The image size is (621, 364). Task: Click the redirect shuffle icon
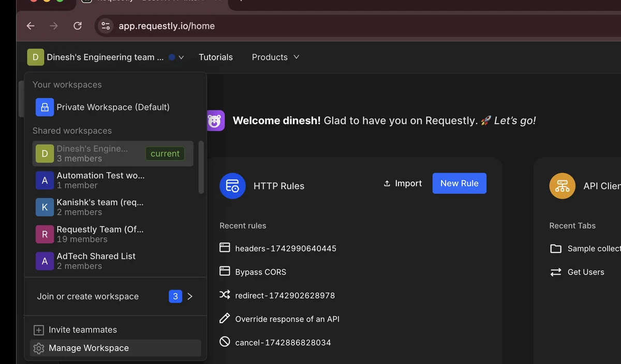click(225, 295)
